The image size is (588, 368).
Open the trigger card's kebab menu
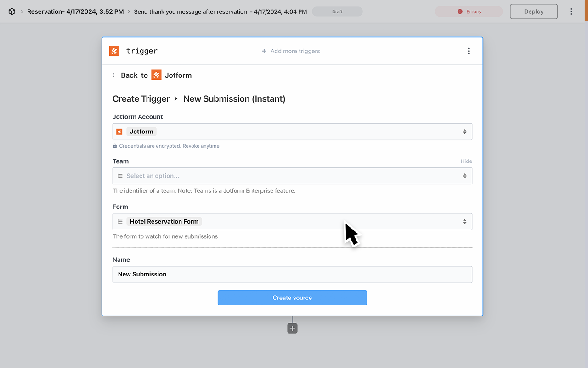click(469, 51)
